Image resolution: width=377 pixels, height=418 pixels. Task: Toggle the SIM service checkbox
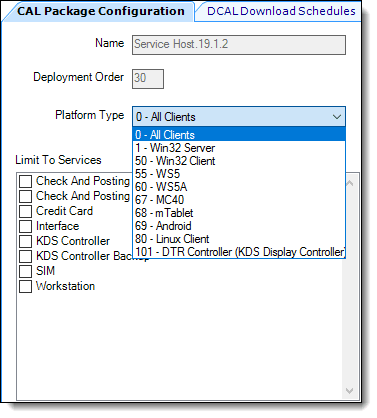[x=25, y=271]
